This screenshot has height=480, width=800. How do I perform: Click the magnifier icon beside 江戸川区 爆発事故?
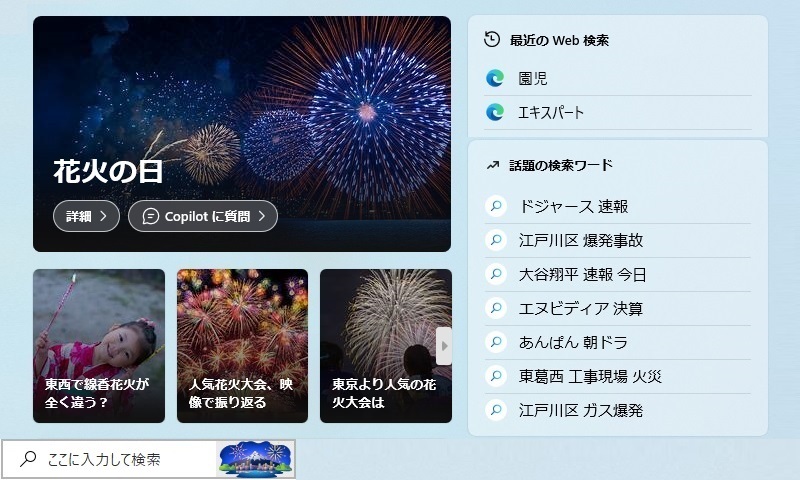[x=495, y=240]
